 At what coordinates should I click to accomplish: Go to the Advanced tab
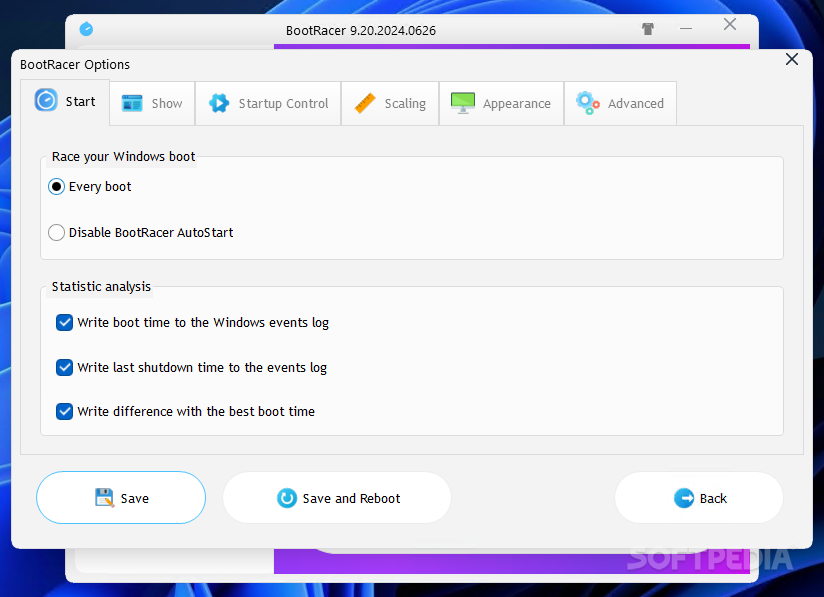point(620,104)
